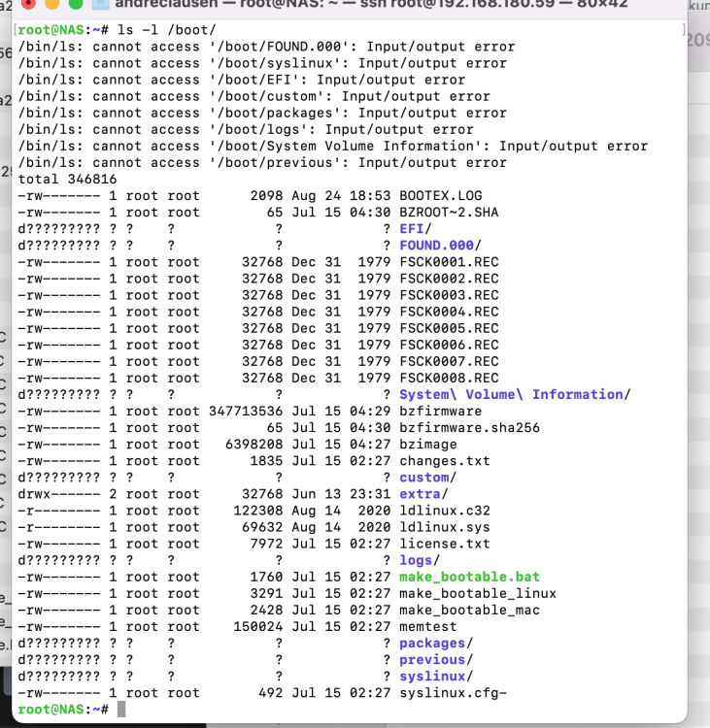Click the bzfirmware file name without extension
The height and width of the screenshot is (728, 710).
pyautogui.click(x=441, y=412)
